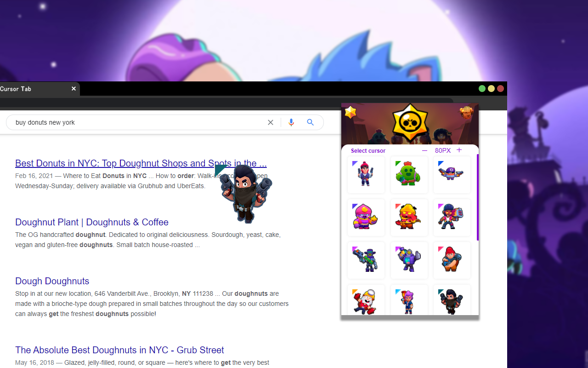Image resolution: width=588 pixels, height=368 pixels.
Task: Choose the purple-haired shotgun girl cursor
Action: [409, 300]
